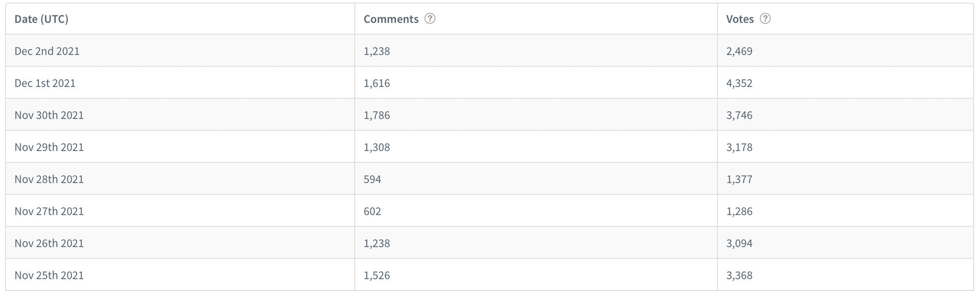Viewport: 980px width, 291px height.
Task: Select the Date (UTC) column header
Action: pyautogui.click(x=41, y=19)
